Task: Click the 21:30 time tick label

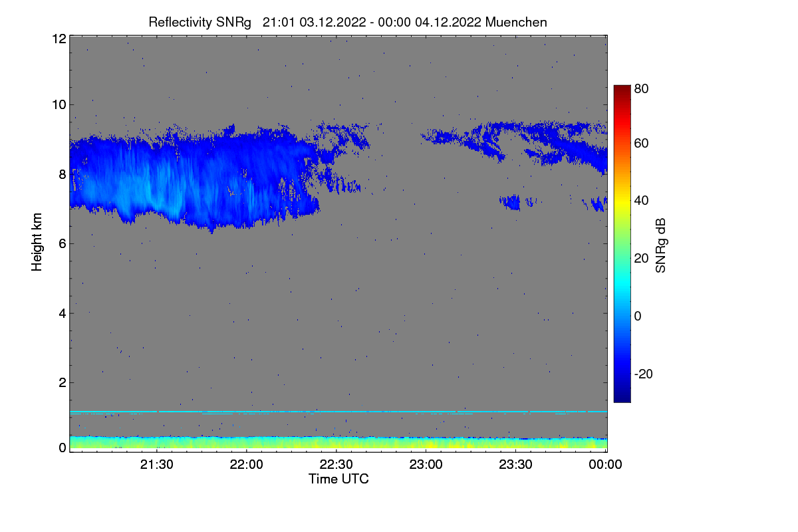Action: click(x=156, y=465)
